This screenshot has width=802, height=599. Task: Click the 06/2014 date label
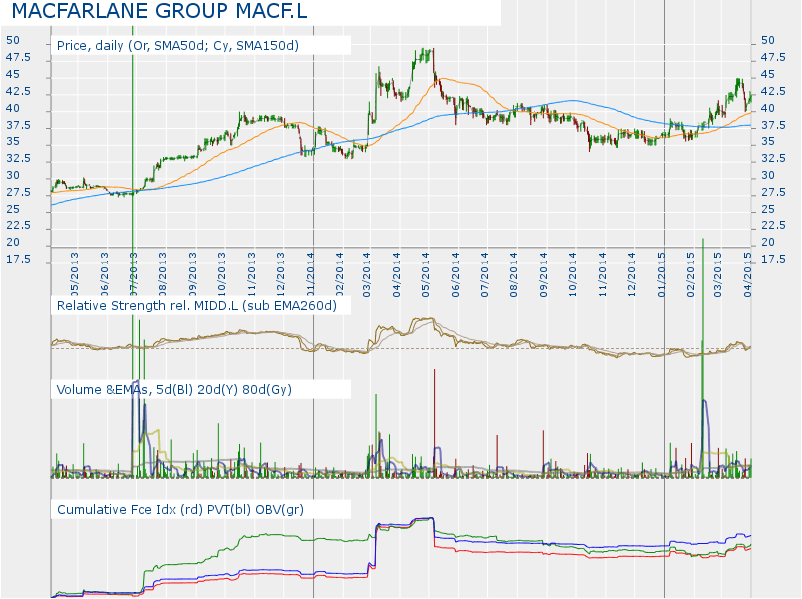455,275
